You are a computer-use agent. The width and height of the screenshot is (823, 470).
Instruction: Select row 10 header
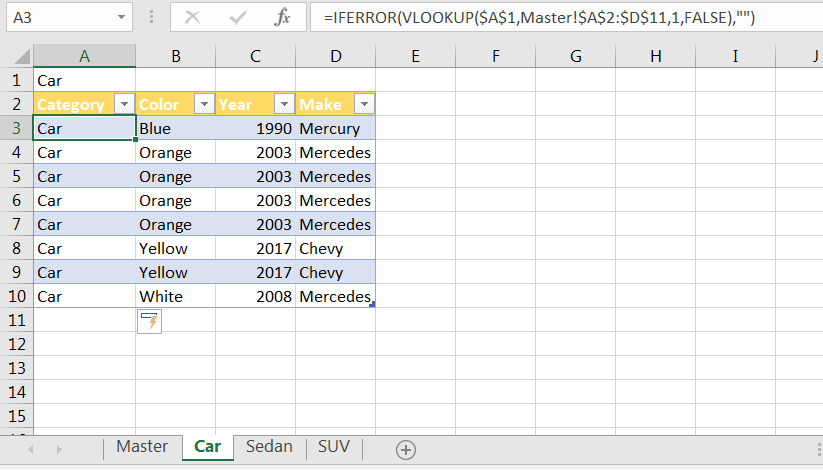(x=17, y=296)
